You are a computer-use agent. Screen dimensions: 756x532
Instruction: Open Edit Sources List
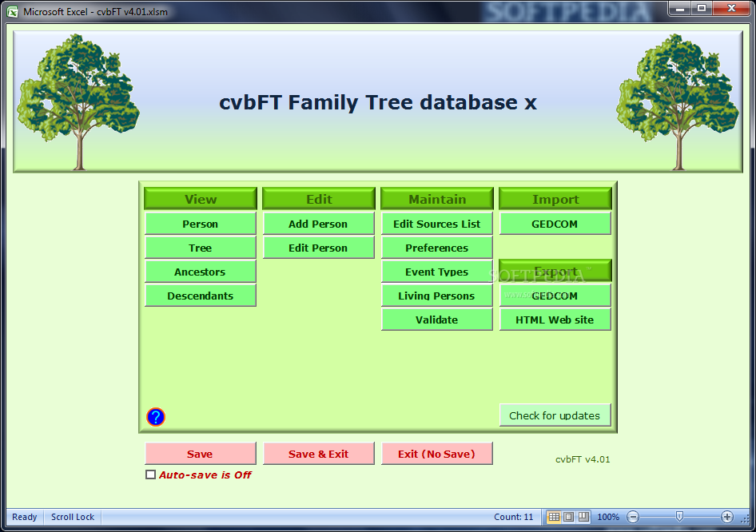[x=437, y=224]
